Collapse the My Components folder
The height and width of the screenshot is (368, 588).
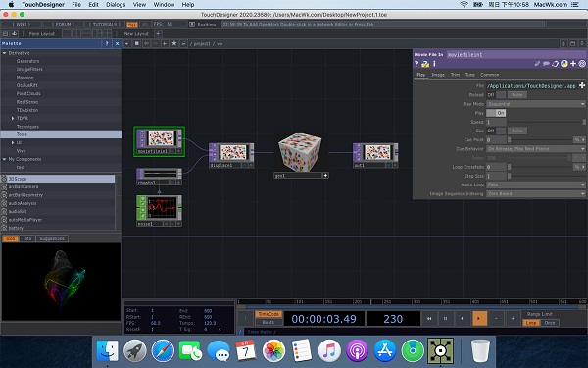[5, 159]
